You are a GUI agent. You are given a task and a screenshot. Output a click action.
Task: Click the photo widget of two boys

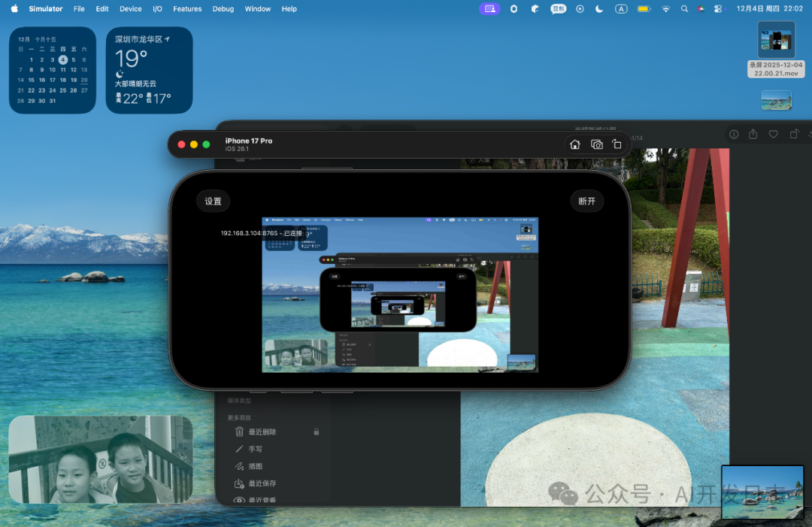(101, 459)
